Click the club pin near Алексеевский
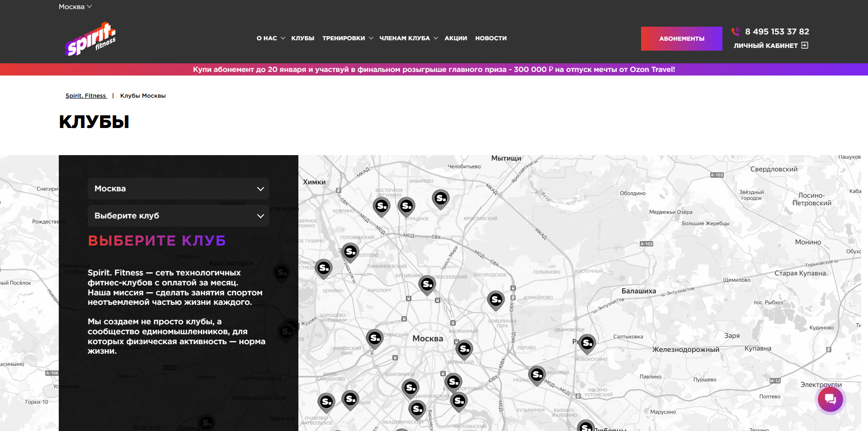The height and width of the screenshot is (431, 868). (x=427, y=284)
